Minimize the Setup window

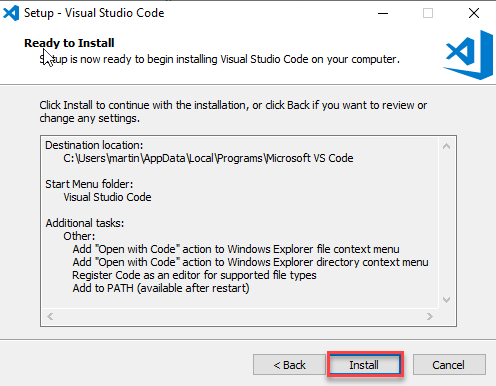coord(383,13)
